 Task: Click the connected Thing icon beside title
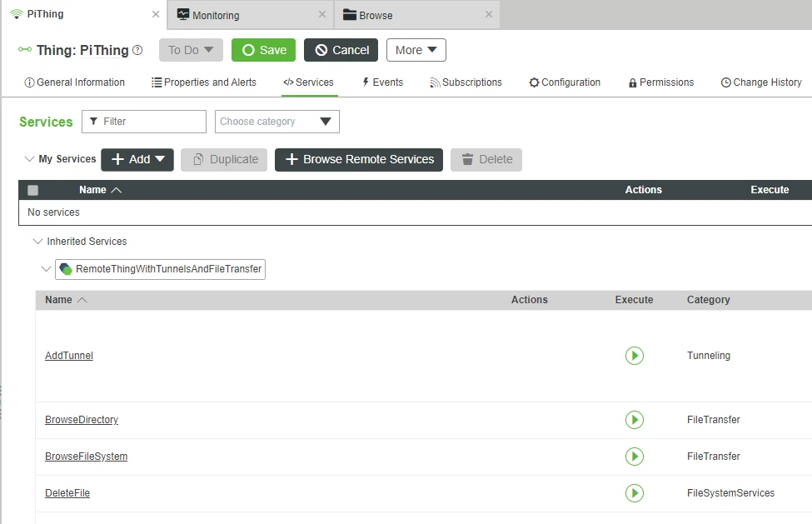24,50
